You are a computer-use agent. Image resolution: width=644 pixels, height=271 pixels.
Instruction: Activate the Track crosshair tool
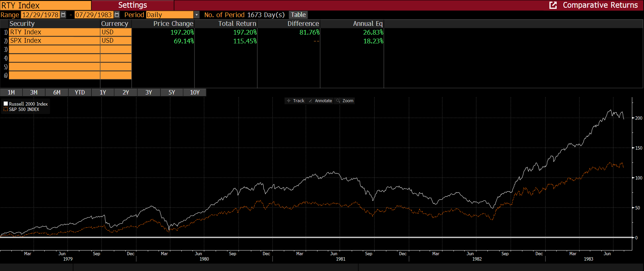pyautogui.click(x=296, y=101)
